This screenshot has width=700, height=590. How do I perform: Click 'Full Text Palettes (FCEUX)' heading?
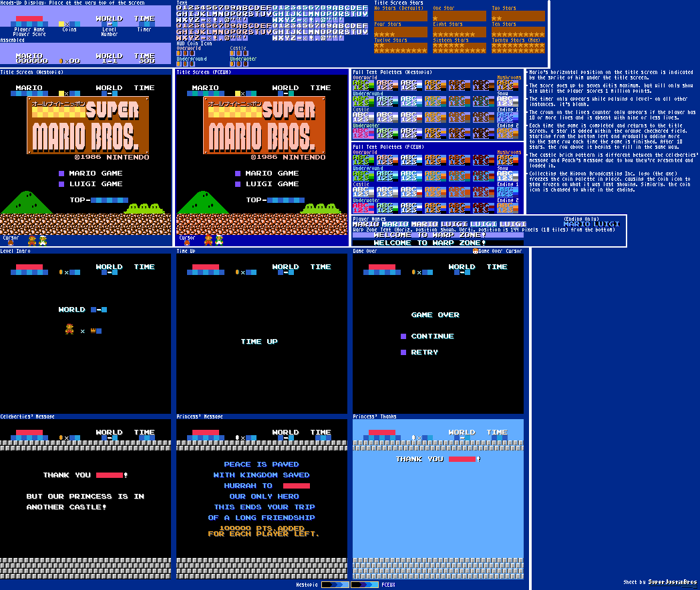coord(388,147)
